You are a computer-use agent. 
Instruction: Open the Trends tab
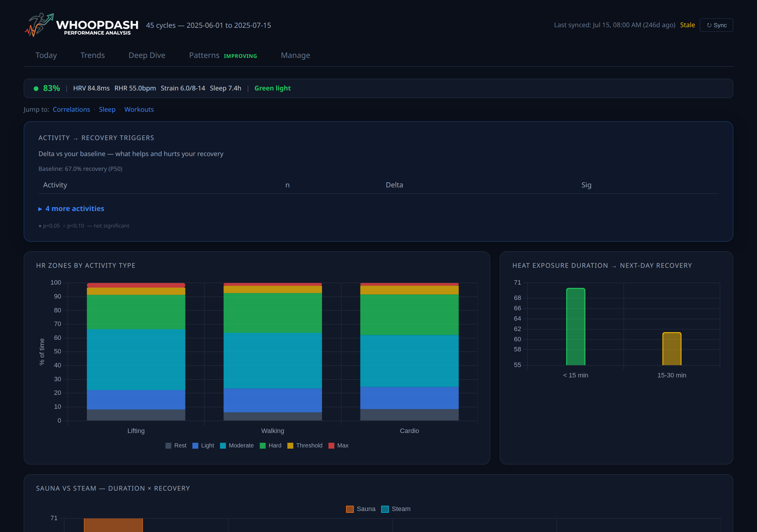(x=93, y=55)
